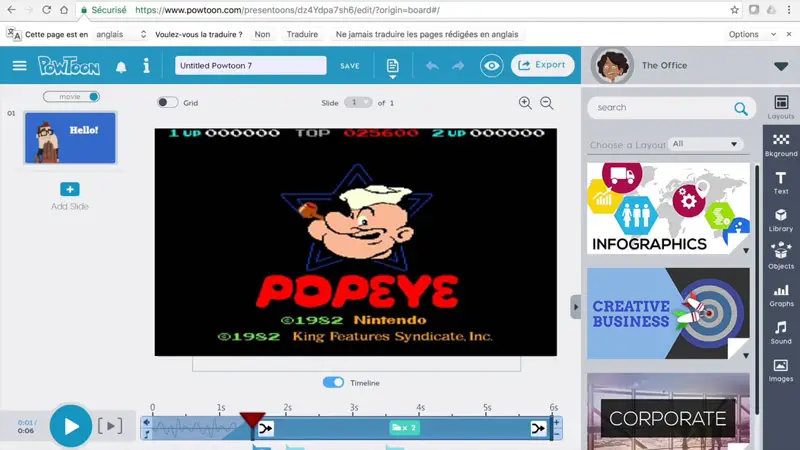Image resolution: width=800 pixels, height=450 pixels.
Task: Select the Corporate layout thumbnail
Action: 668,411
